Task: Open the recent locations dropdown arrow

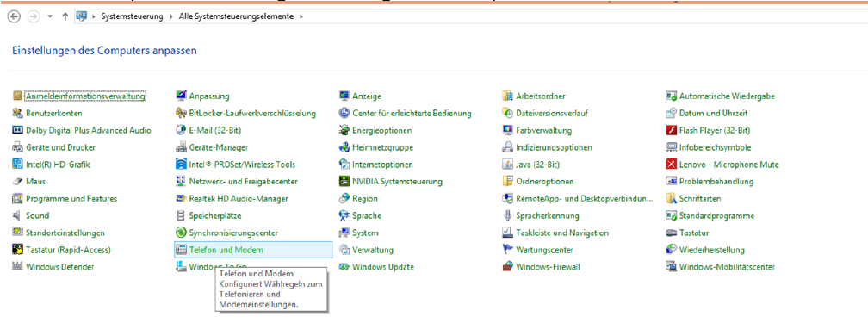Action: coord(50,16)
